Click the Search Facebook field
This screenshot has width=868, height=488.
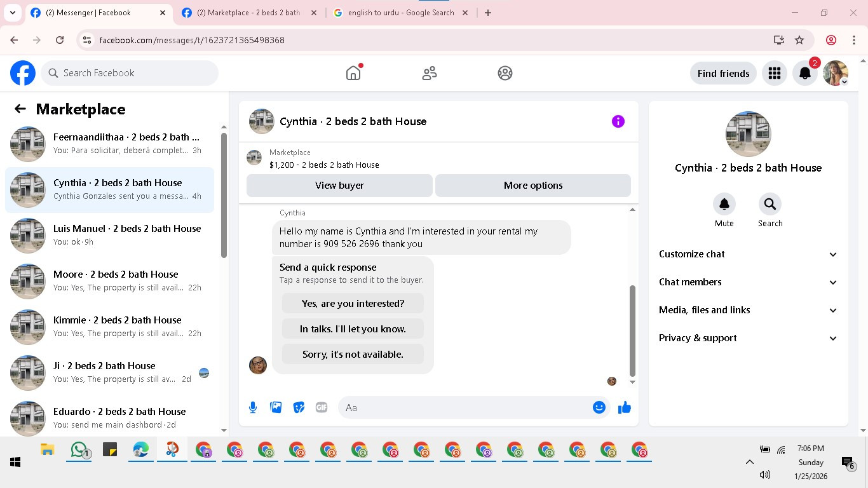[130, 73]
